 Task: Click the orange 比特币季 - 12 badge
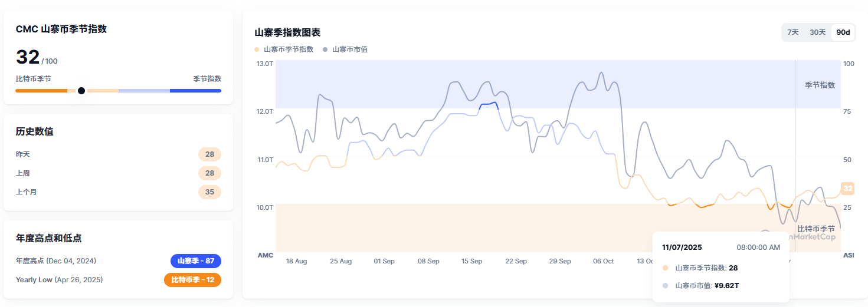point(192,280)
